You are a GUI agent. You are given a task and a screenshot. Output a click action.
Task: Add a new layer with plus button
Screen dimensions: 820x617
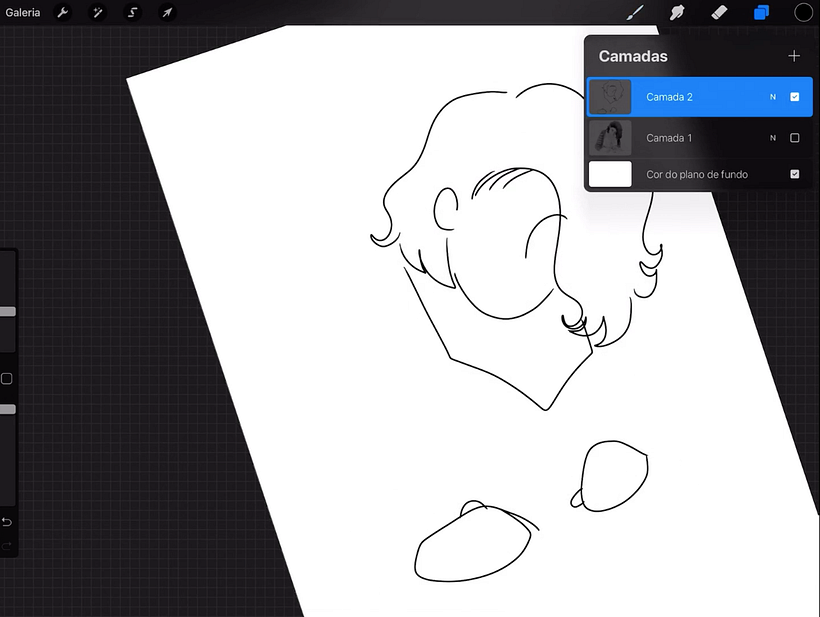point(794,56)
